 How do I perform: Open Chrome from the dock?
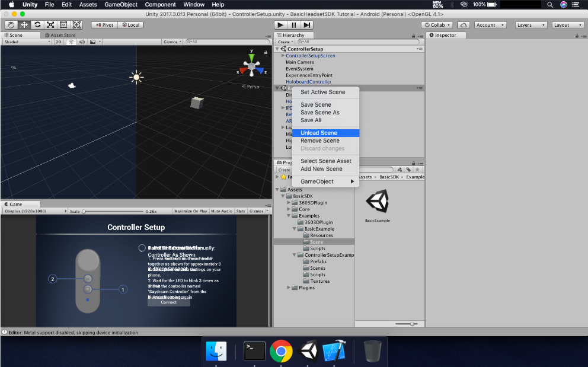pos(281,351)
